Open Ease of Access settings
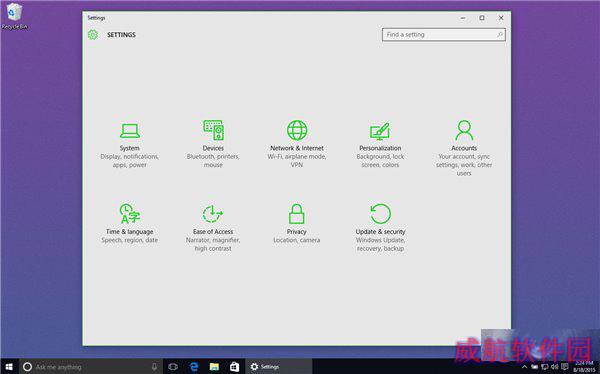 [213, 227]
